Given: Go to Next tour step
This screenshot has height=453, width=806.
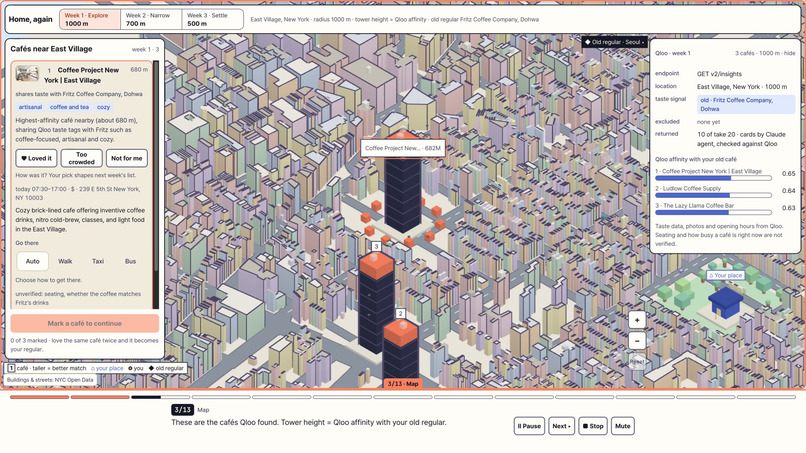Looking at the screenshot, I should click(561, 426).
